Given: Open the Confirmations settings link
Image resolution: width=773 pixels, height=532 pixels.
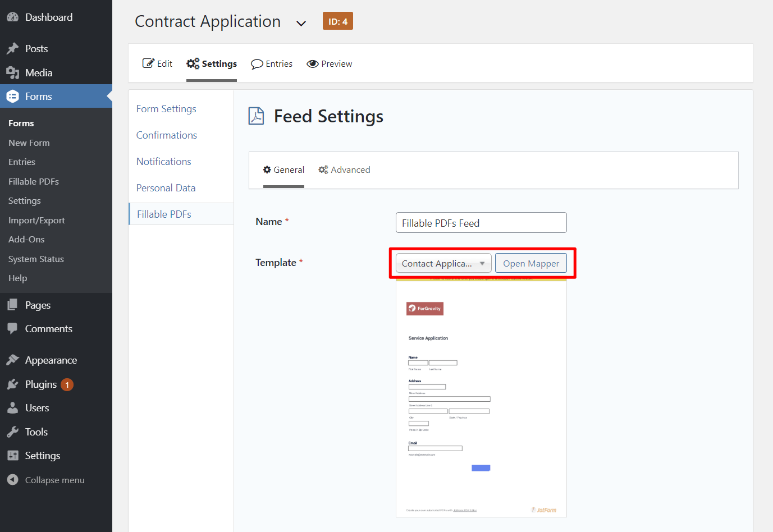Looking at the screenshot, I should (x=166, y=135).
